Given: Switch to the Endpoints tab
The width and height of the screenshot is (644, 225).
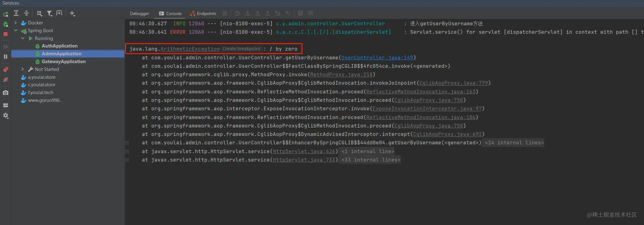Looking at the screenshot, I should tap(203, 13).
